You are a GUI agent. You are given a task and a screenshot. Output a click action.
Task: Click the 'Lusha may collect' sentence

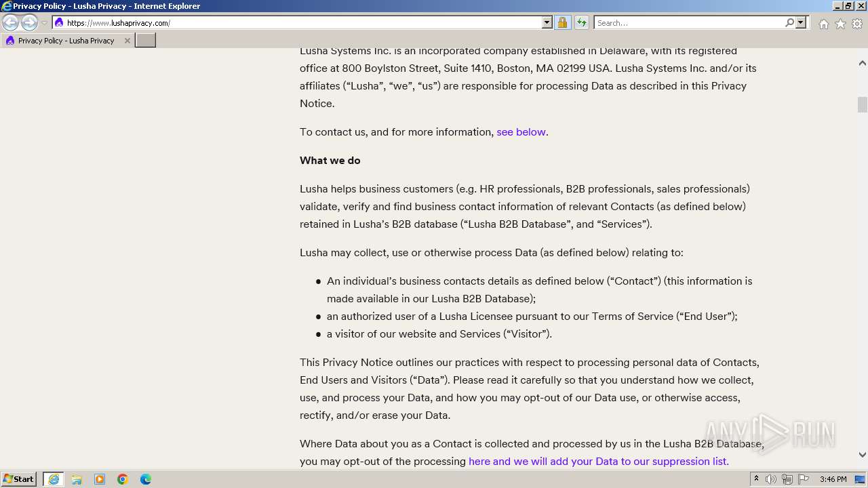tap(492, 253)
